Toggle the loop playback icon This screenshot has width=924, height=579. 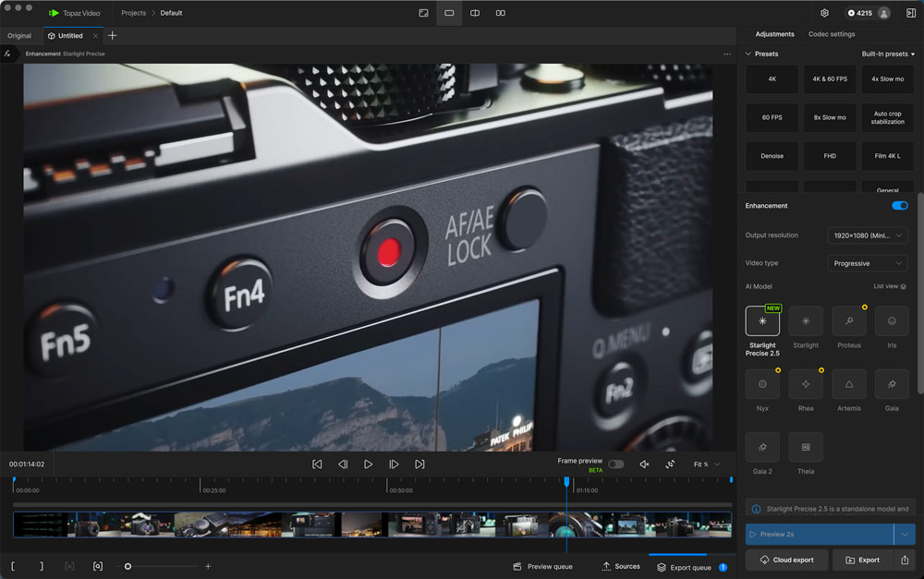[x=670, y=464]
